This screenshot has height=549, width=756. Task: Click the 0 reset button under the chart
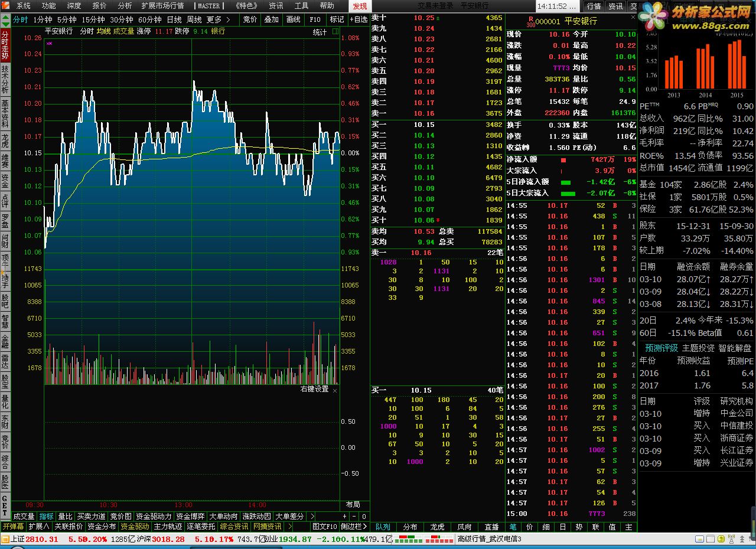click(x=364, y=517)
